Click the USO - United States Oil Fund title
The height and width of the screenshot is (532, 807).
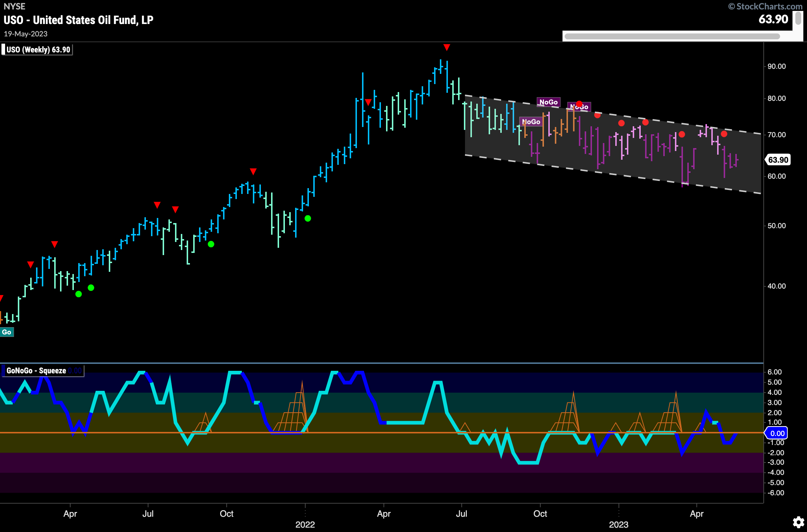coord(78,20)
